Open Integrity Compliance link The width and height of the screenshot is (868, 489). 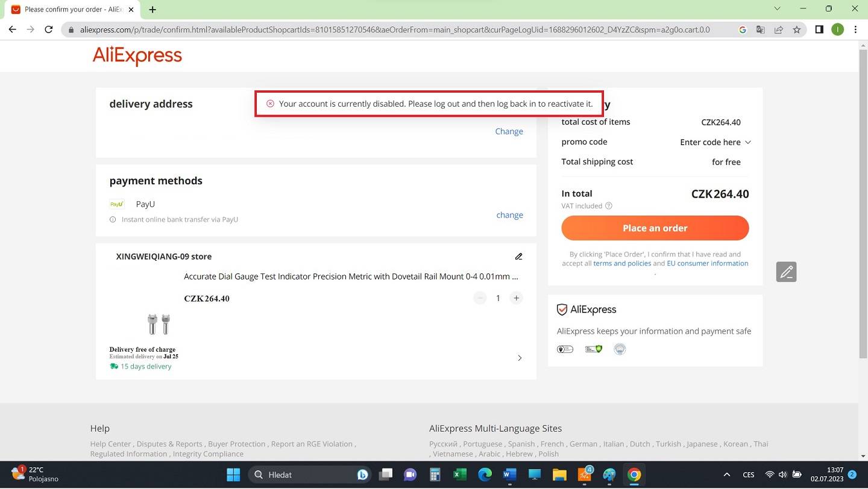(208, 454)
